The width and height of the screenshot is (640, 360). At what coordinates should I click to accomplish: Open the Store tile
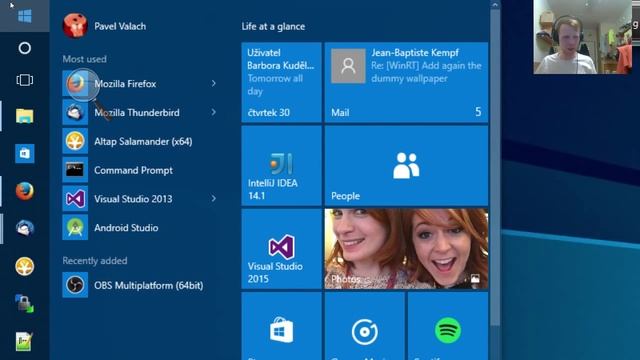tap(281, 326)
